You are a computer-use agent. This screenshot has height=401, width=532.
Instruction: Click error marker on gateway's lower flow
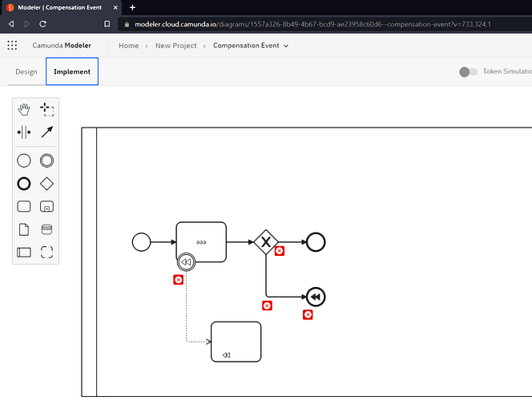coord(268,306)
